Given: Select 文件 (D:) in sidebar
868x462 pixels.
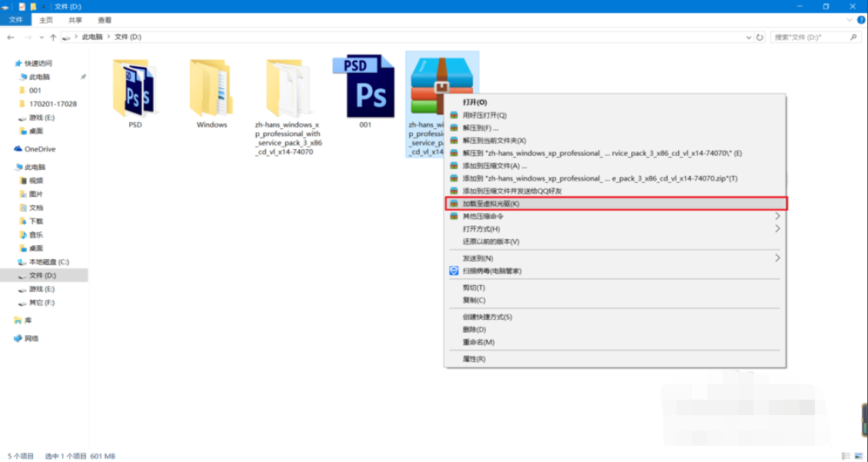Looking at the screenshot, I should (44, 275).
